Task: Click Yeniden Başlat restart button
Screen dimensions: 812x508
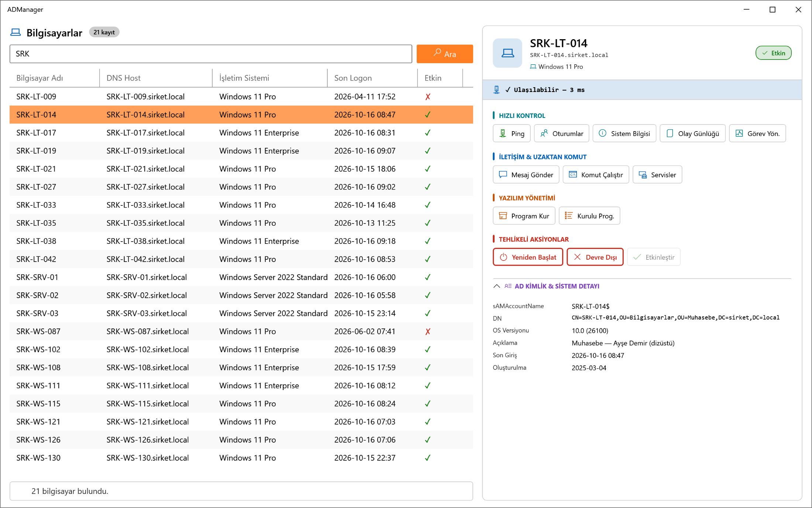Action: 528,257
